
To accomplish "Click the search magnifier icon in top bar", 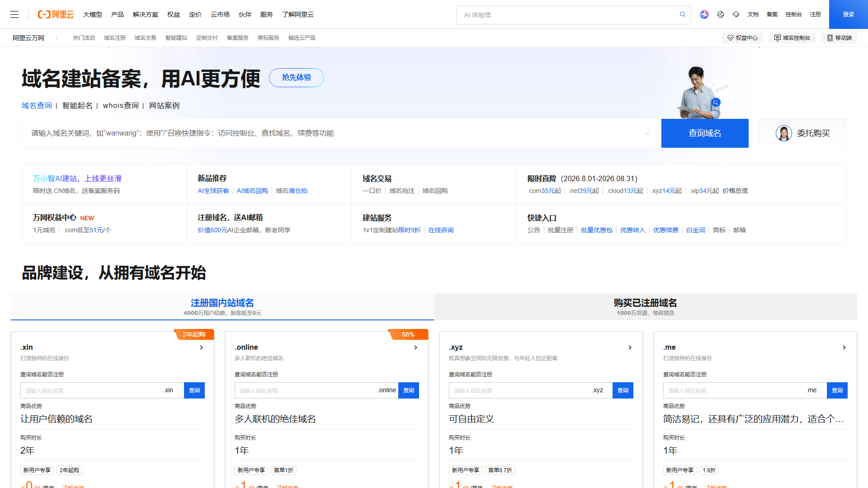I will click(683, 14).
